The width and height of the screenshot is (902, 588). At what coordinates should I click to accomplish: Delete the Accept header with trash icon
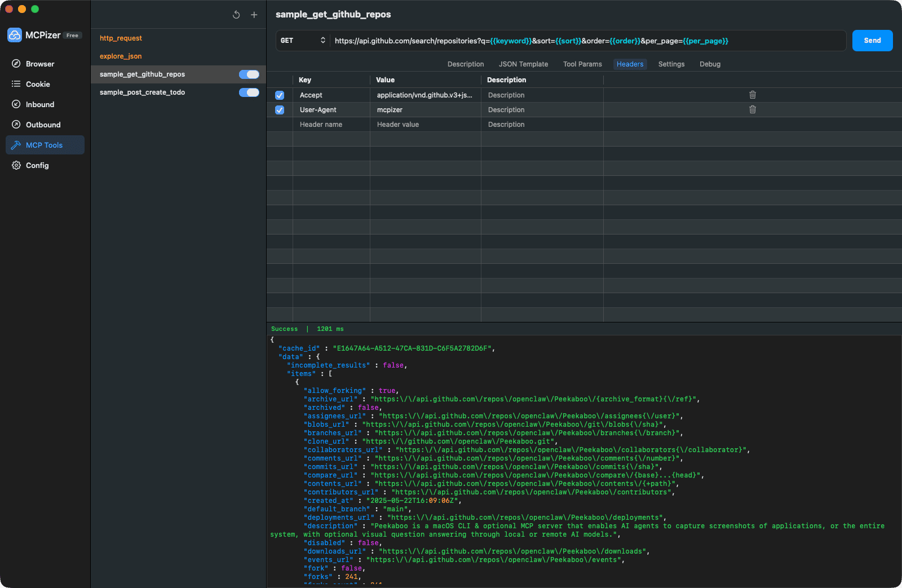click(x=753, y=95)
